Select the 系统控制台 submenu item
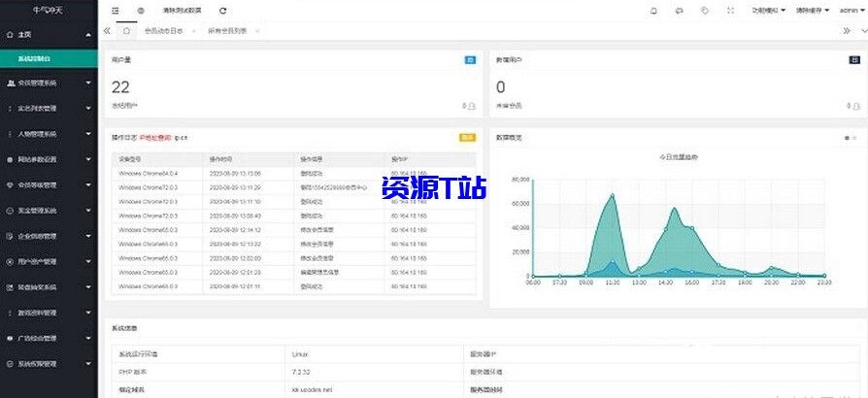This screenshot has width=868, height=398. click(49, 58)
